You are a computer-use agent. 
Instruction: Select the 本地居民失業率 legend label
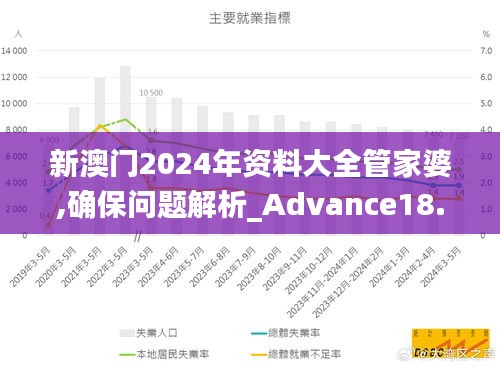[172, 354]
